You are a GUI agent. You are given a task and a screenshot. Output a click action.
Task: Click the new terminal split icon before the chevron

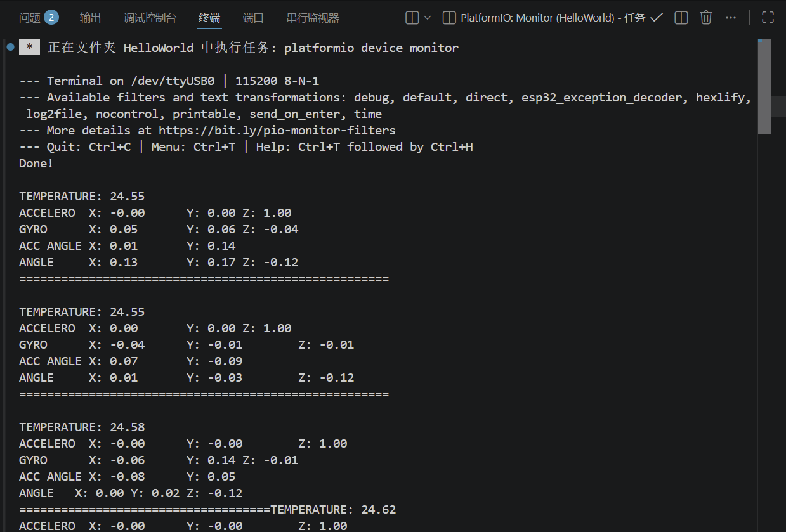tap(412, 18)
